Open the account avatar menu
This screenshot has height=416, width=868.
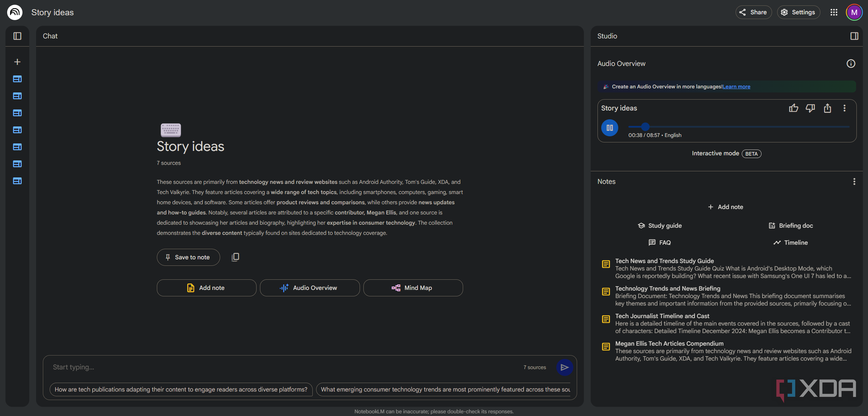854,12
